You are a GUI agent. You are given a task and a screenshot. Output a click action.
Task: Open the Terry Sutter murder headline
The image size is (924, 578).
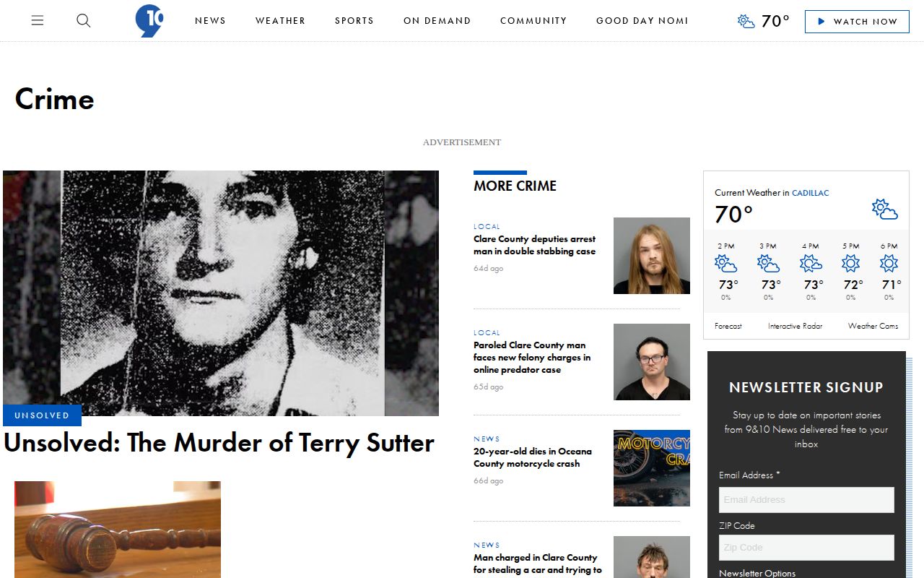point(219,443)
